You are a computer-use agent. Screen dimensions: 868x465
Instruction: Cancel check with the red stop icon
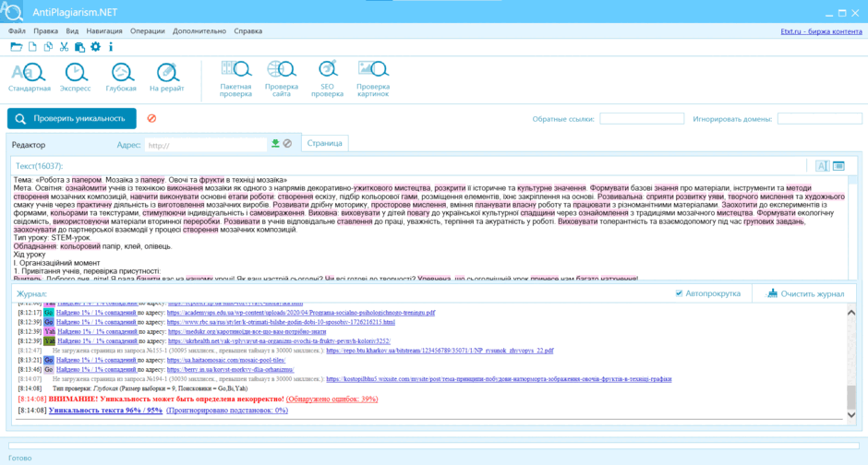pyautogui.click(x=151, y=118)
